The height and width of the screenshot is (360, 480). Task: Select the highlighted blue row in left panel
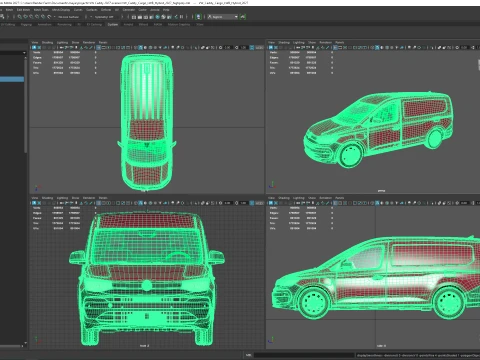point(12,79)
